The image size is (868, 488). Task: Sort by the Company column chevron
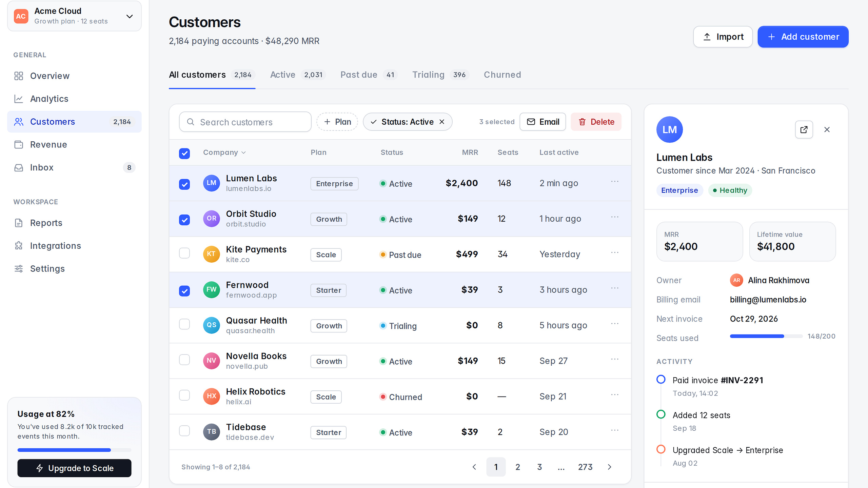243,152
